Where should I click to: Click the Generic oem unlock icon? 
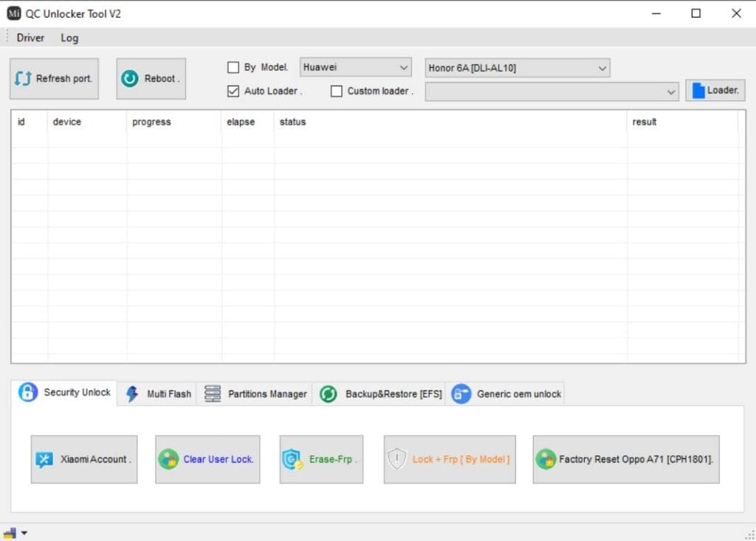click(x=461, y=394)
